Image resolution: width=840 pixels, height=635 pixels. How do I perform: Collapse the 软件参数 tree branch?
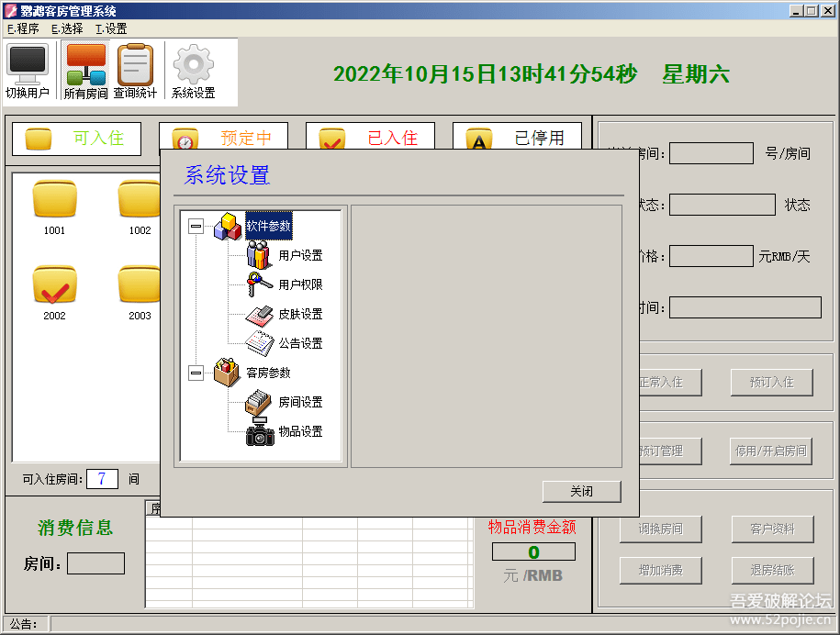pos(196,226)
